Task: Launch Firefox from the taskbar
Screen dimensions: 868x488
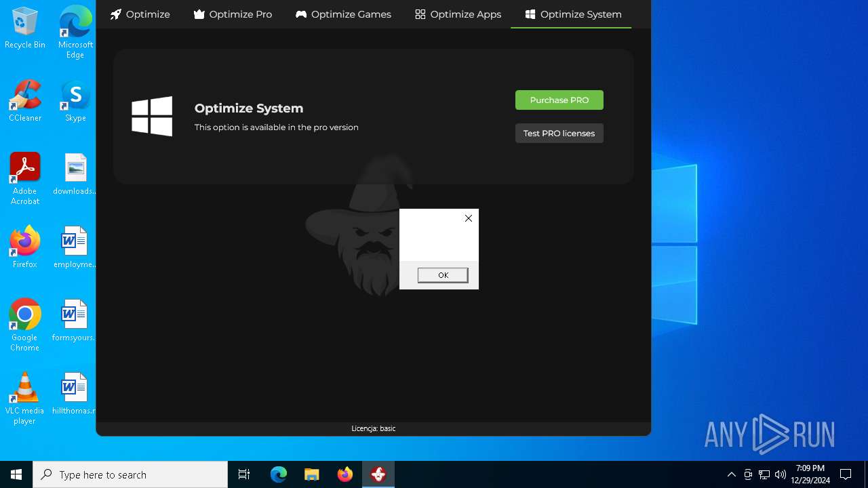Action: [x=345, y=474]
